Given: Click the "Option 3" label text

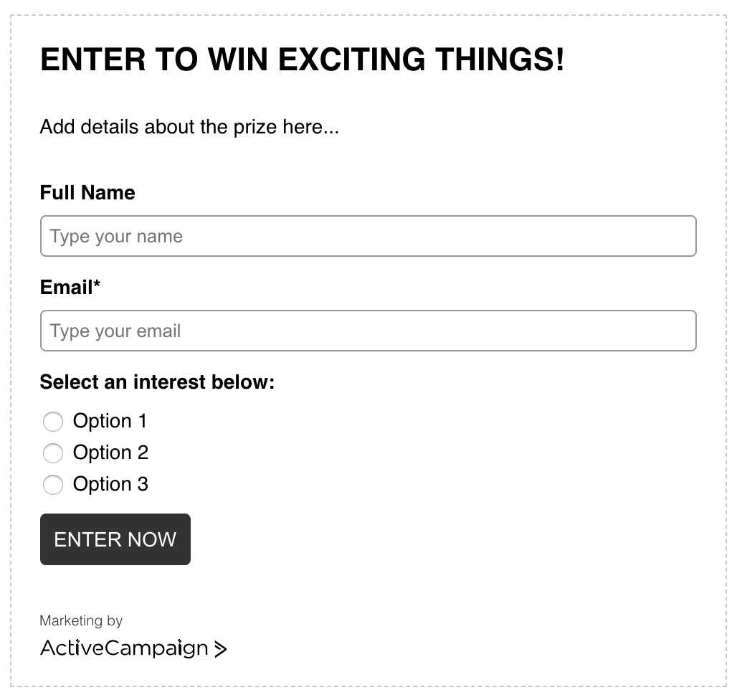Looking at the screenshot, I should tap(110, 484).
